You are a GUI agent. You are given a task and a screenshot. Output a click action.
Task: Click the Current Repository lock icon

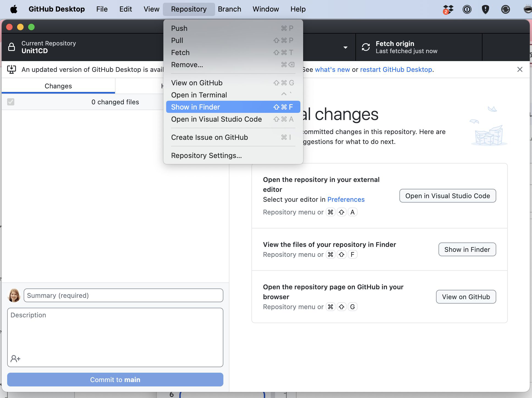(x=12, y=47)
